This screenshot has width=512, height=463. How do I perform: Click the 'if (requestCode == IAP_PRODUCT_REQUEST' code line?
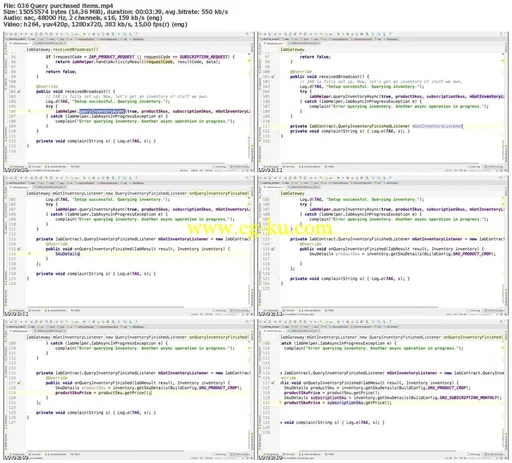click(x=140, y=57)
